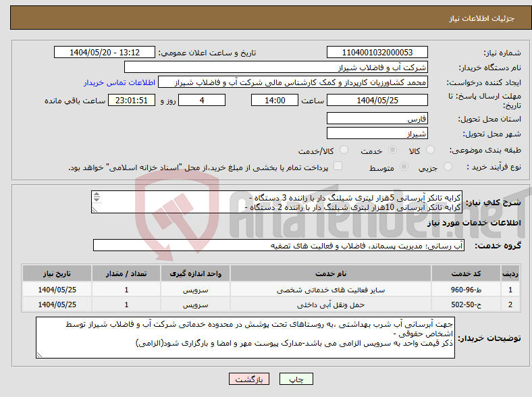
Task: Click the نوع فرآیند خرید label
Action: (494, 167)
